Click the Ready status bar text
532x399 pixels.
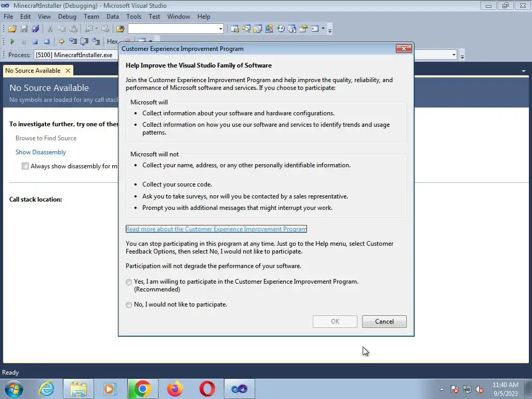coord(10,373)
